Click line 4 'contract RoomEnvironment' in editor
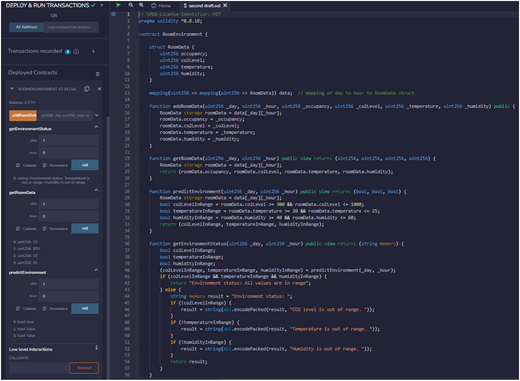The width and height of the screenshot is (520, 381). pyautogui.click(x=173, y=34)
